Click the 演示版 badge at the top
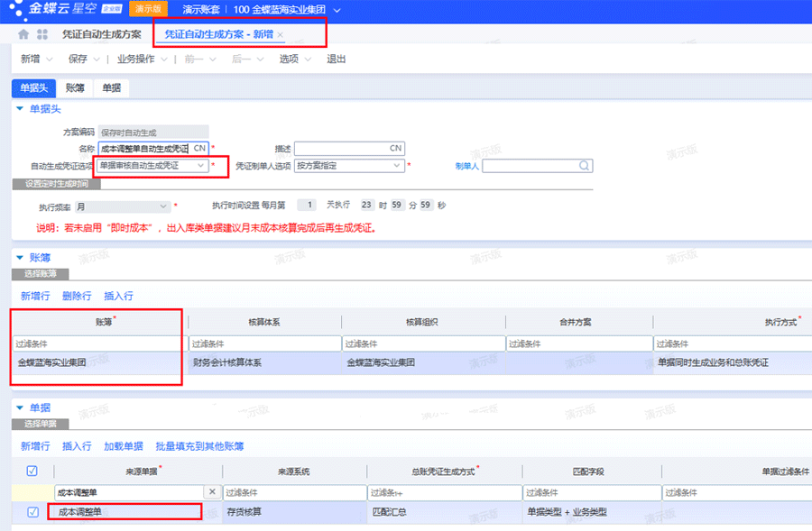 pyautogui.click(x=149, y=8)
